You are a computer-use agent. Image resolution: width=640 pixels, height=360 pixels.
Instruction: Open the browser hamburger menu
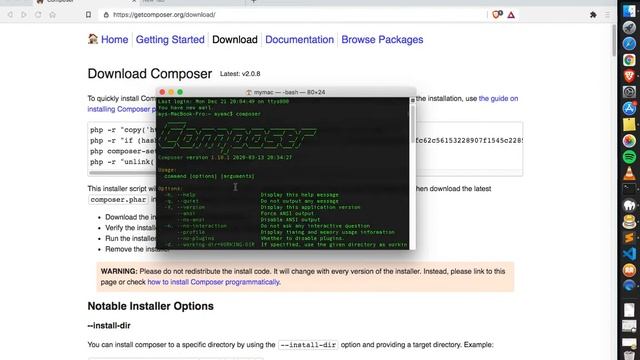click(607, 15)
